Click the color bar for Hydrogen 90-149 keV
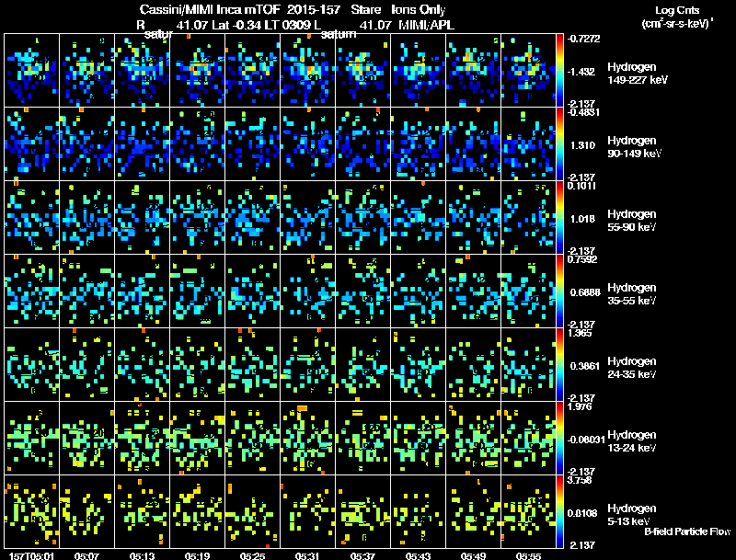 point(559,144)
